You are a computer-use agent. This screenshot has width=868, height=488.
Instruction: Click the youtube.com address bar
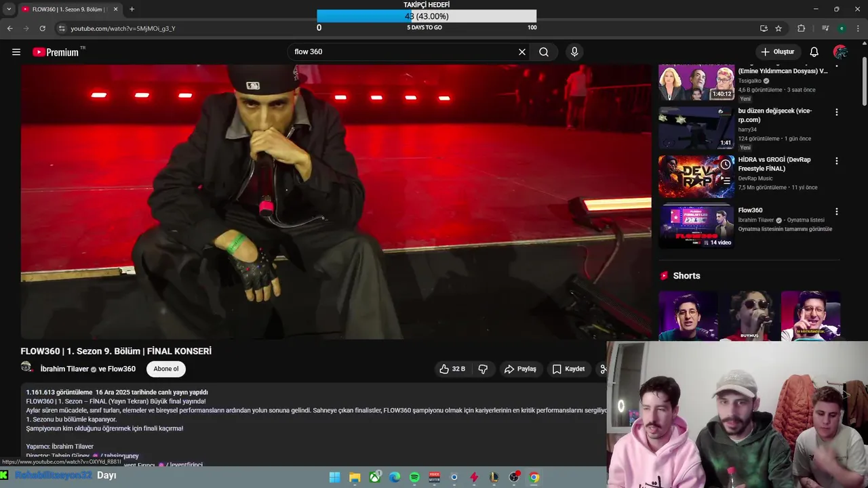[407, 28]
